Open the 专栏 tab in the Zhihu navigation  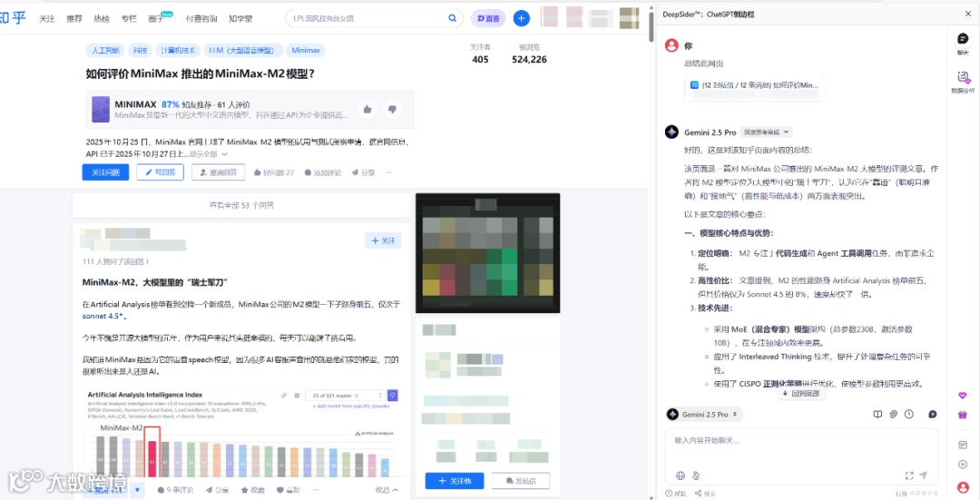click(129, 19)
